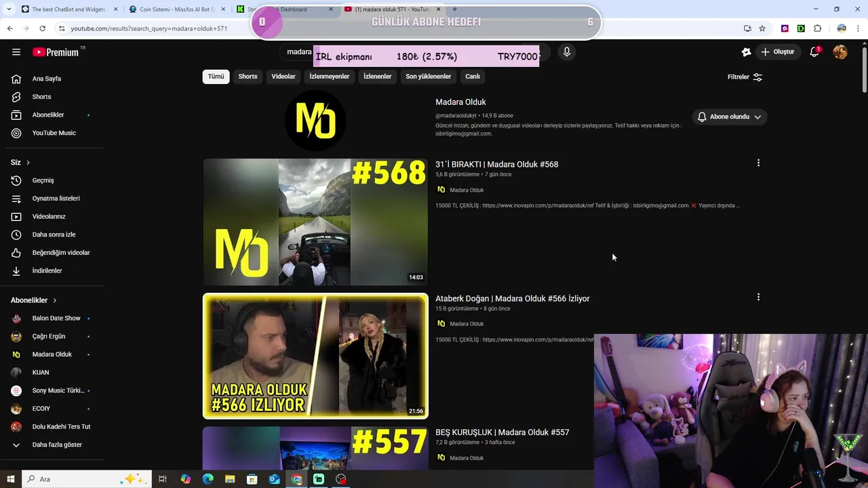Viewport: 868px width, 488px height.
Task: Open Geçmiş history page
Action: 52,180
